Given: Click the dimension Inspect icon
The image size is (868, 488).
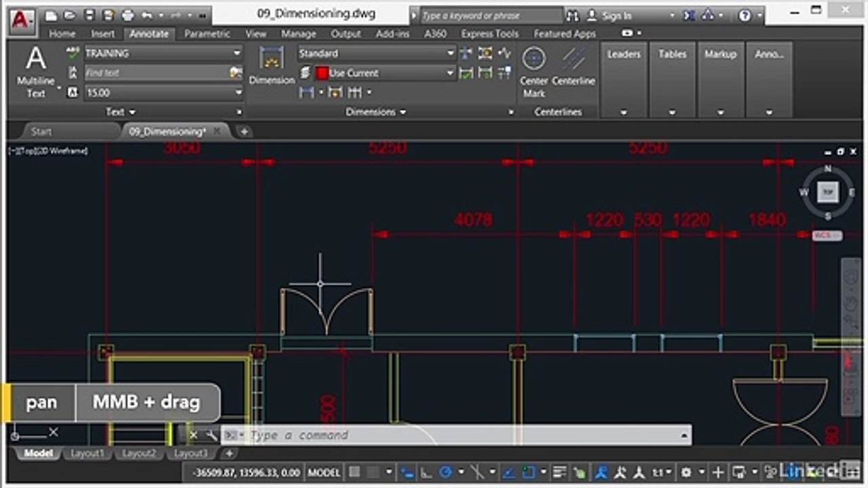Looking at the screenshot, I should (x=467, y=73).
